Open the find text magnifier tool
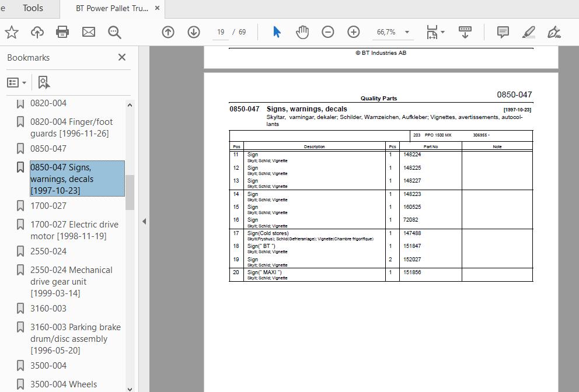Image resolution: width=579 pixels, height=392 pixels. [x=114, y=32]
